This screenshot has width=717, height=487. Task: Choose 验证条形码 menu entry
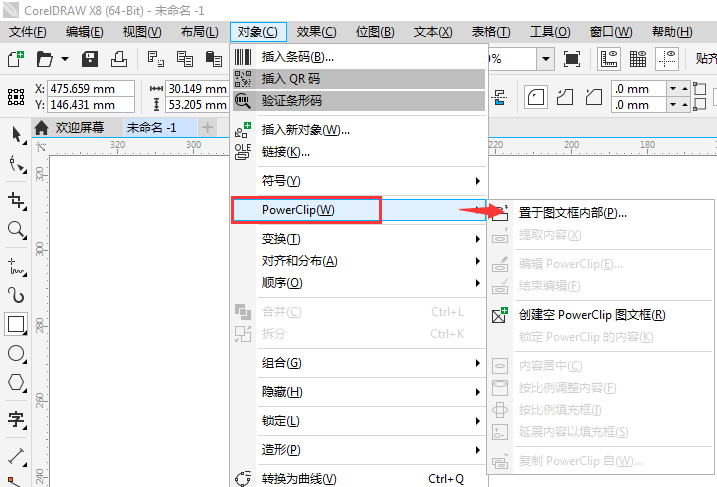359,101
